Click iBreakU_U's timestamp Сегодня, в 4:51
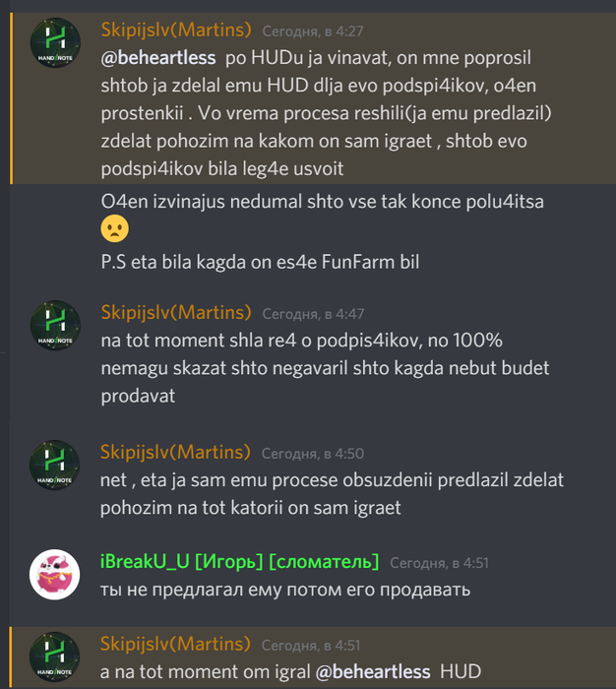The image size is (616, 689). [440, 563]
